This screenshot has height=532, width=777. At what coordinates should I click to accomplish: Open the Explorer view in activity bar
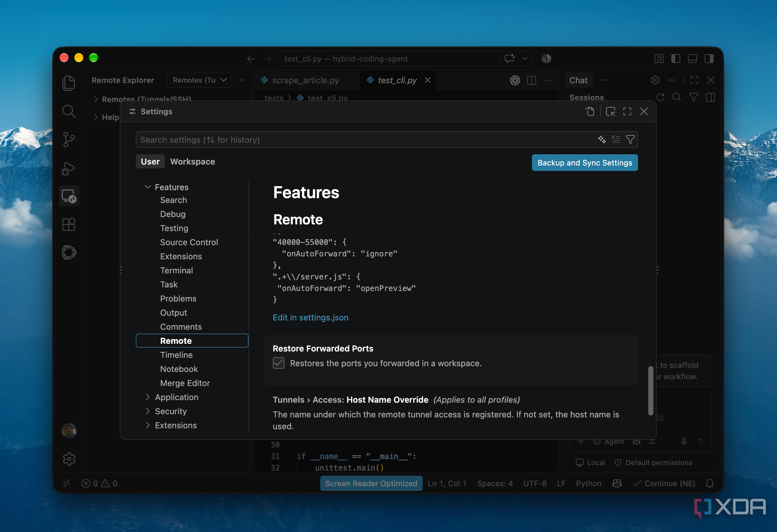point(69,83)
